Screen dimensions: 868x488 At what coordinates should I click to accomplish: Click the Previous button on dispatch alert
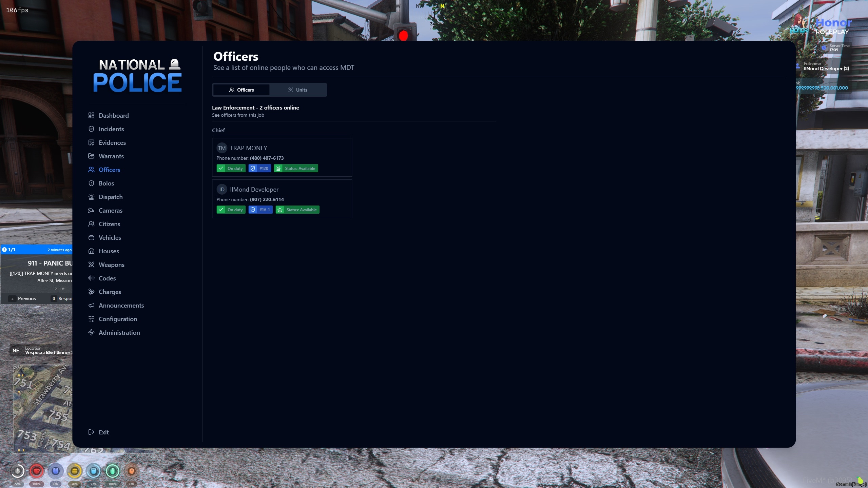[23, 298]
